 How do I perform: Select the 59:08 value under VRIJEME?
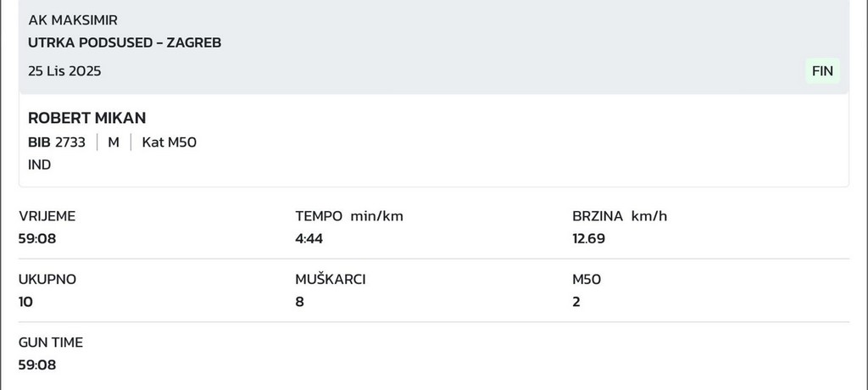pos(37,238)
